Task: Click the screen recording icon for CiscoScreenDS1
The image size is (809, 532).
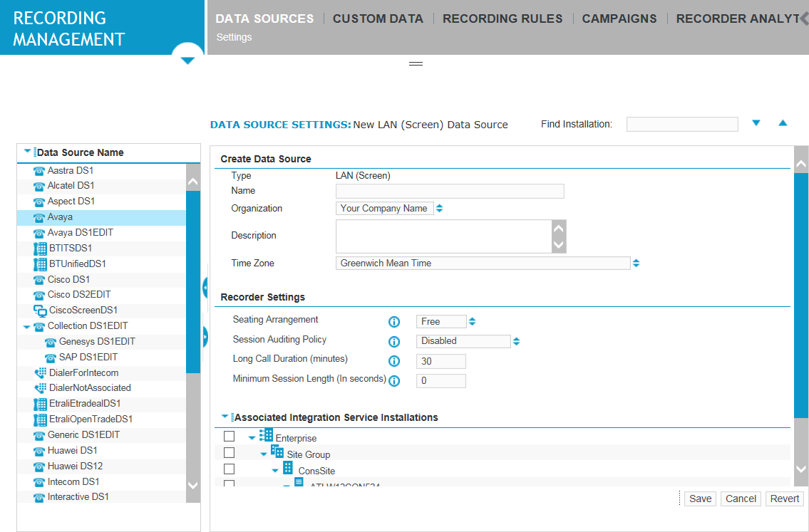Action: 39,310
